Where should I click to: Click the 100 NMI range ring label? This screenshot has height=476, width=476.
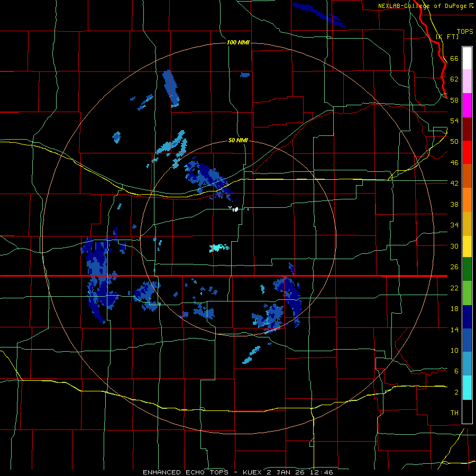click(238, 42)
